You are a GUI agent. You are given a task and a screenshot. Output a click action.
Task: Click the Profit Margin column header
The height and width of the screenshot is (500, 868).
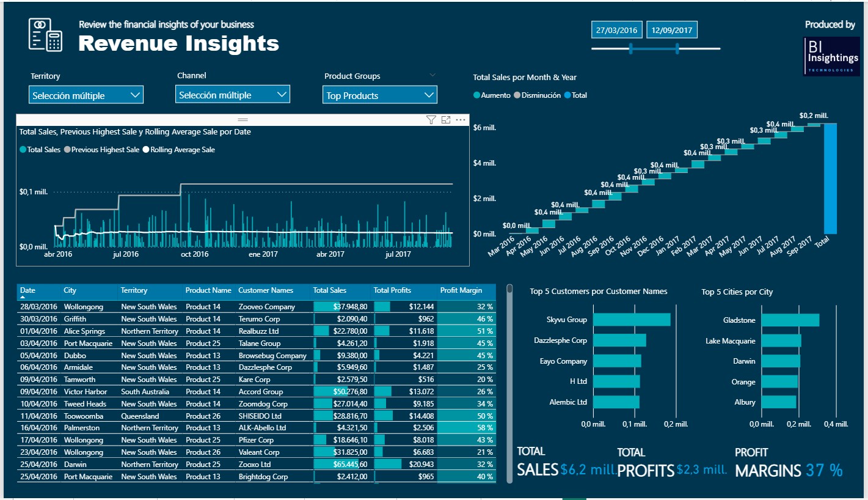[461, 290]
